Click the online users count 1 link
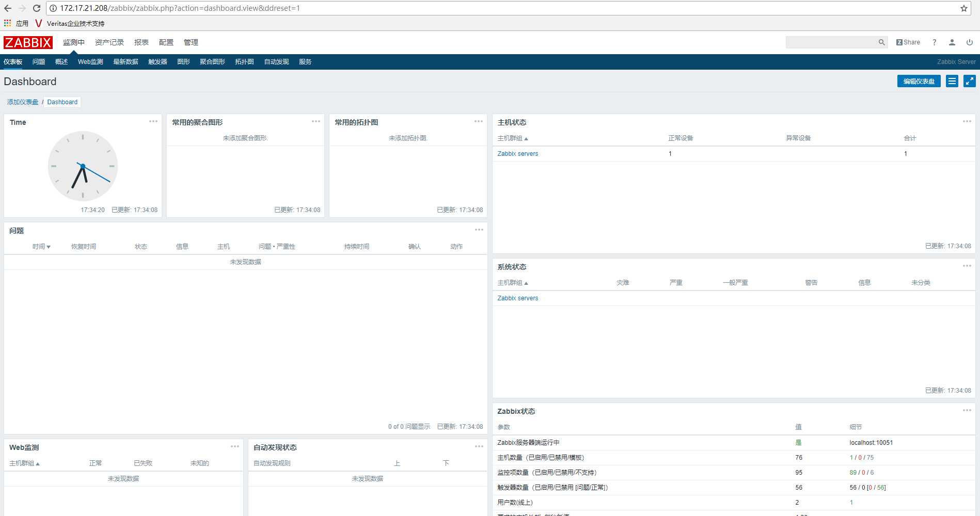Image resolution: width=980 pixels, height=516 pixels. tap(851, 503)
